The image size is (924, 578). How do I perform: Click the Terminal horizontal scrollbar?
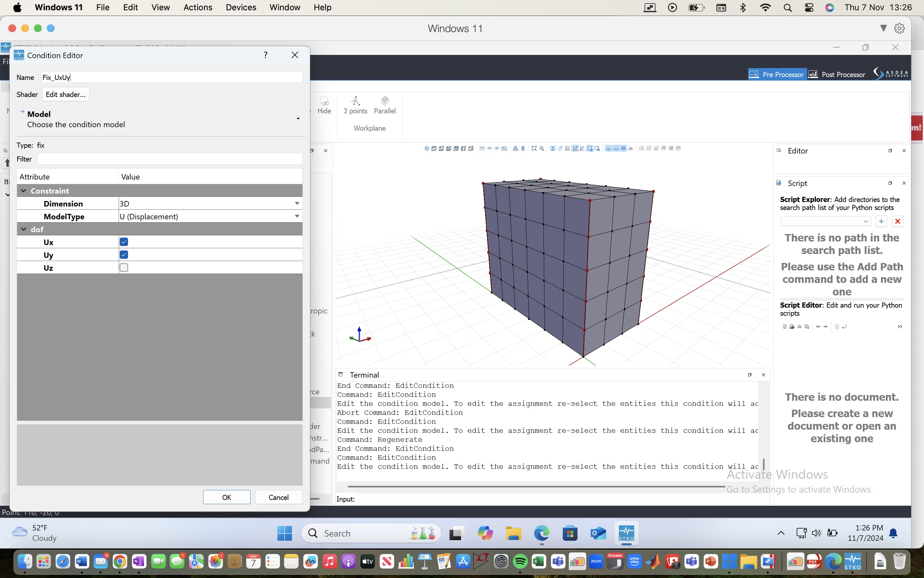[x=536, y=486]
